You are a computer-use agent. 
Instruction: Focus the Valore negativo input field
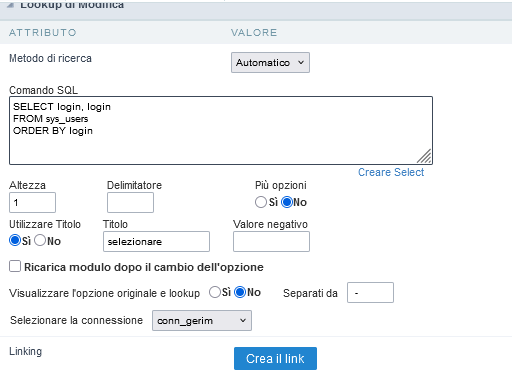271,241
